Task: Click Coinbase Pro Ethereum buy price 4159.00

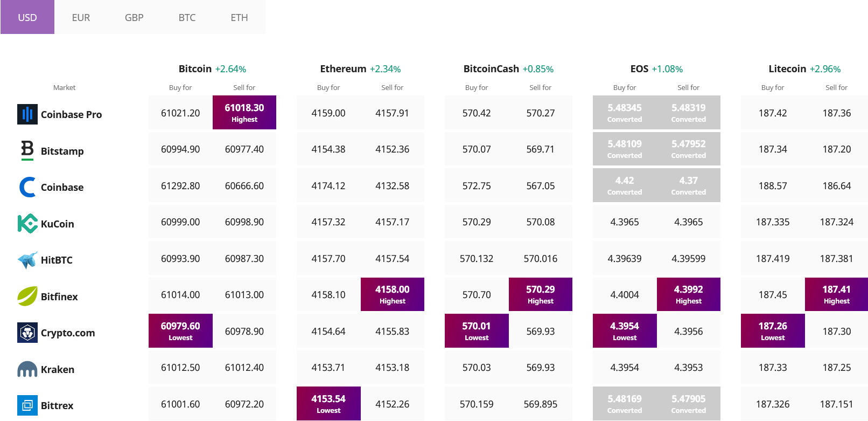Action: point(328,113)
